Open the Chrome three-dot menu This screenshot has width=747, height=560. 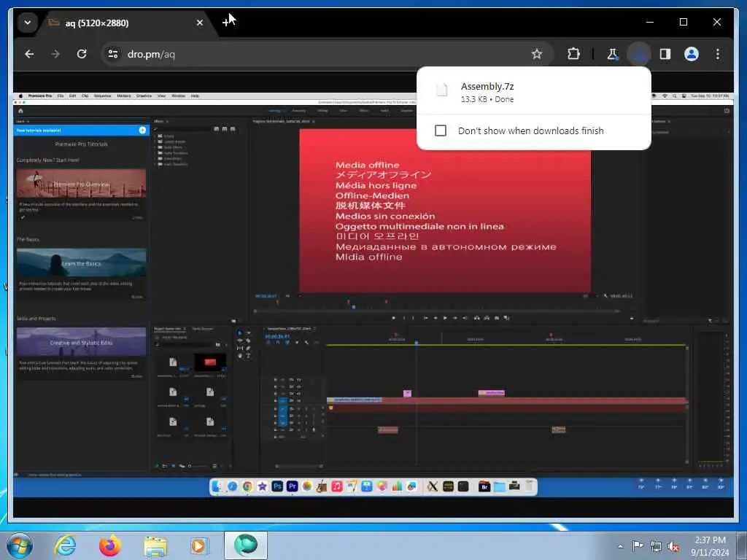718,54
